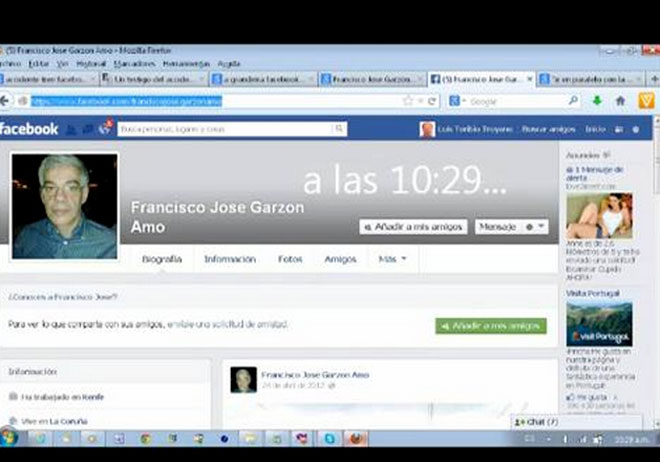The image size is (660, 462).
Task: Select the Información profile tab
Action: (230, 259)
